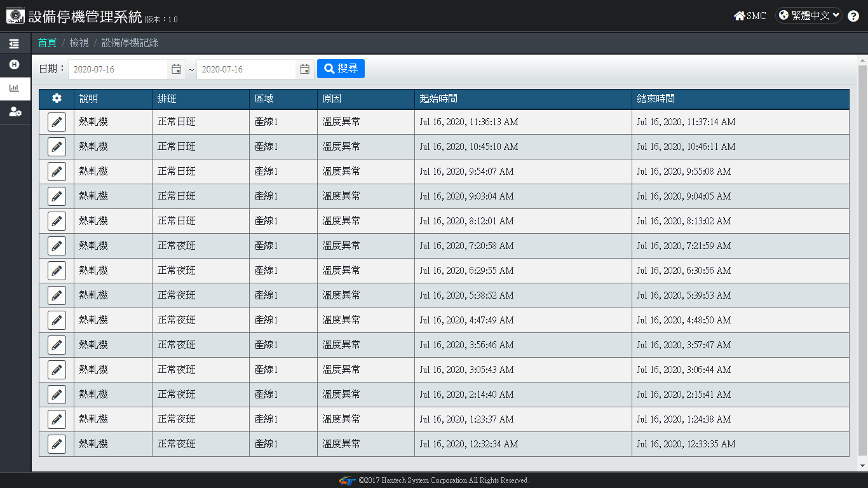Screen dimensions: 868x488
Task: Open the H sidebar menu icon
Action: click(14, 65)
